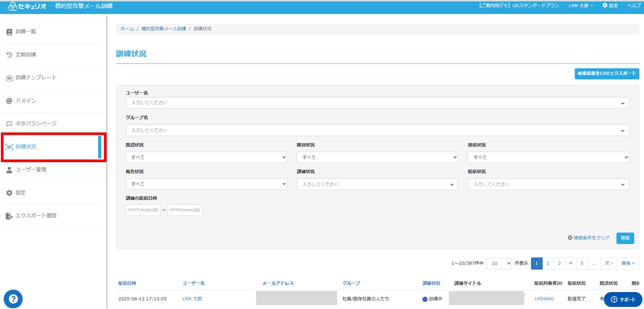Jump to 最後 » last page
Screen dimensions: 644x309
click(628, 263)
